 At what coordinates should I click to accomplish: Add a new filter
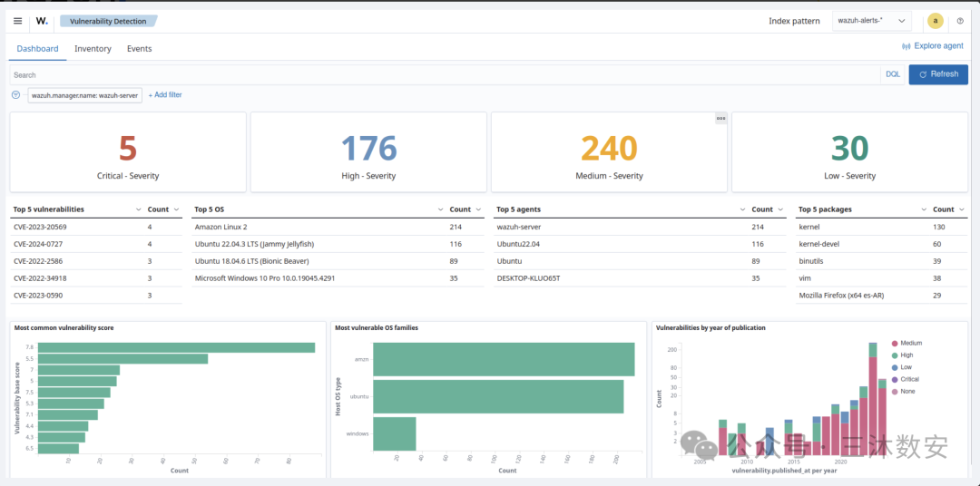pyautogui.click(x=165, y=95)
